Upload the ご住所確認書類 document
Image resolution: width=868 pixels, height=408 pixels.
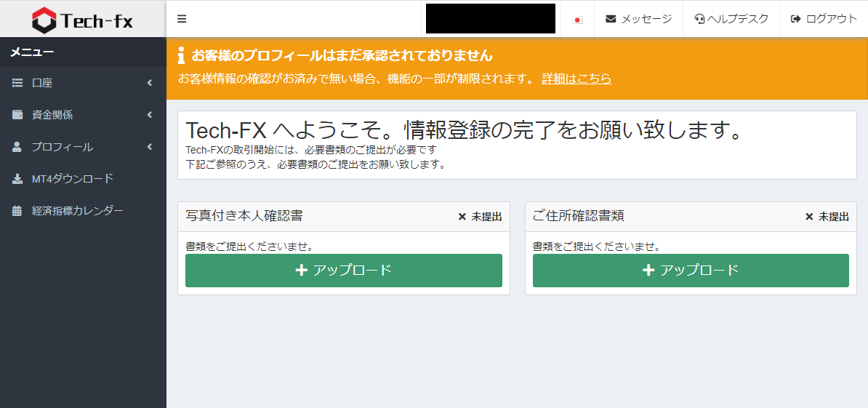tap(691, 271)
